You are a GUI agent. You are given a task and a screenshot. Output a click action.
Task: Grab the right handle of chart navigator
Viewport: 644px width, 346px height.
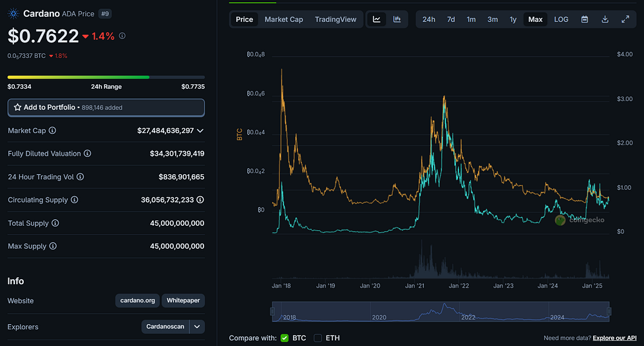click(x=609, y=311)
